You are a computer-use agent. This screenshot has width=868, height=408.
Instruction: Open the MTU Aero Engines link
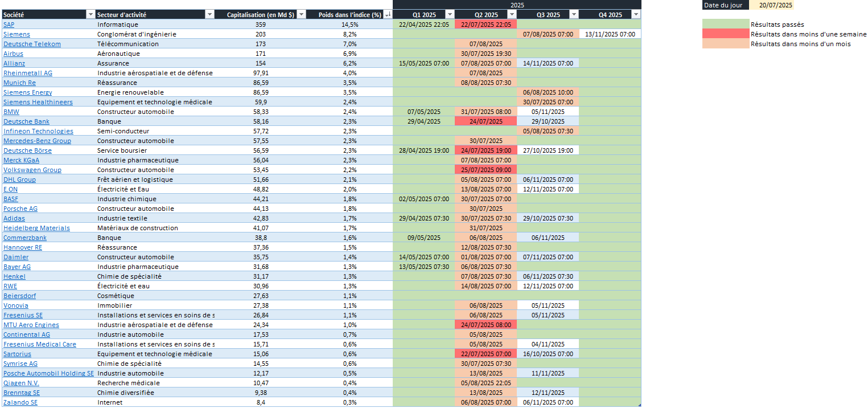31,325
